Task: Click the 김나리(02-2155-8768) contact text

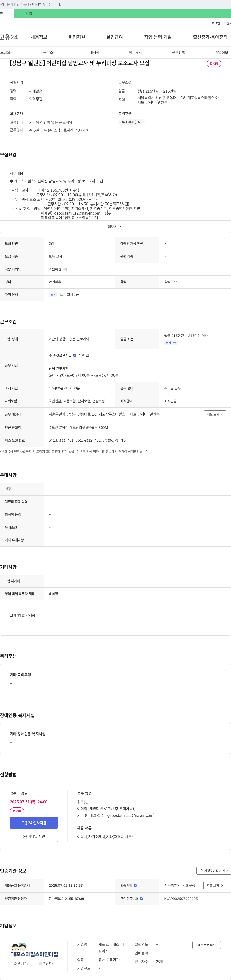Action: click(66, 899)
